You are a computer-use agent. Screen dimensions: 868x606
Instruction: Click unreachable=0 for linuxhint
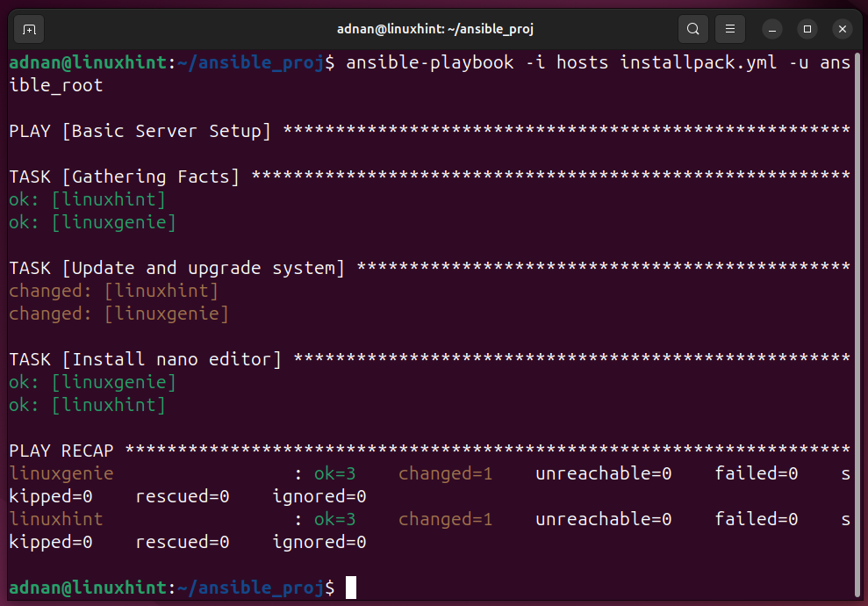[603, 518]
